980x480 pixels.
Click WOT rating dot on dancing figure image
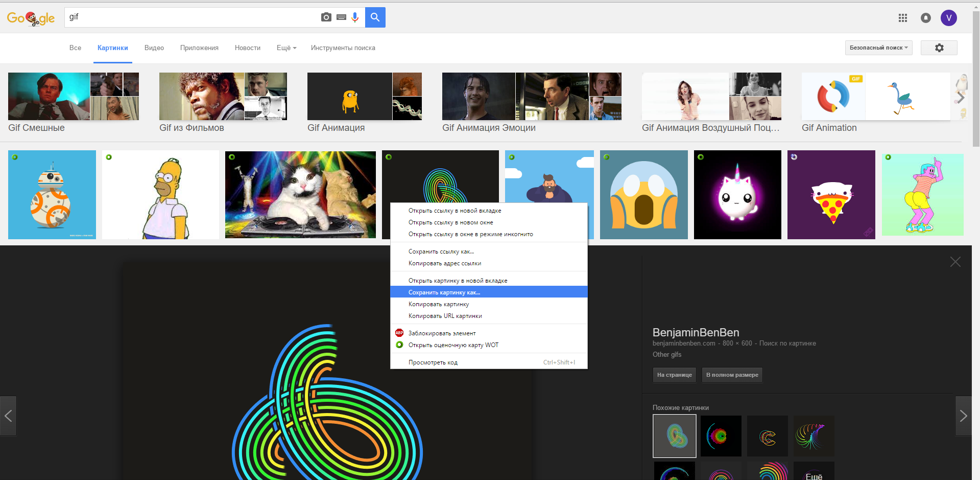[x=888, y=157]
